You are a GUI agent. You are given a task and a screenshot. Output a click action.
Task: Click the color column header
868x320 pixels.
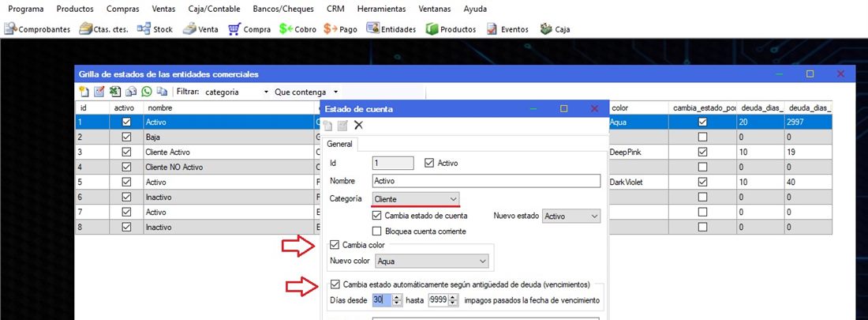tap(638, 108)
